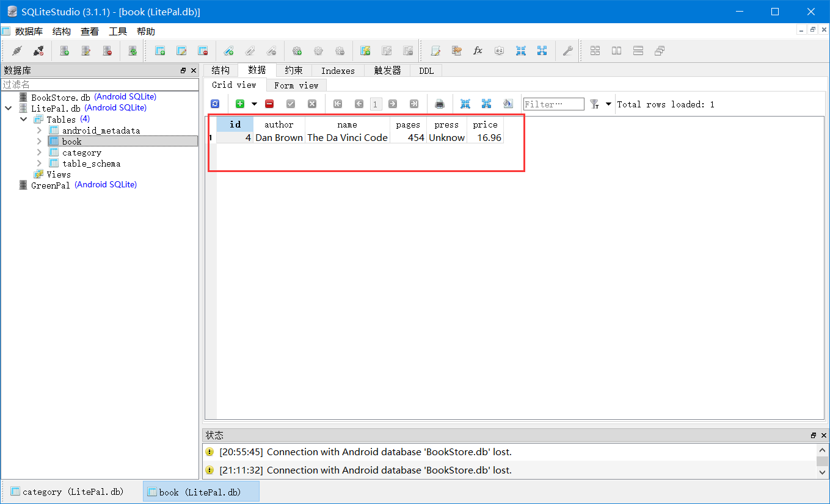This screenshot has height=504, width=830.
Task: Switch to Form view tab
Action: tap(296, 85)
